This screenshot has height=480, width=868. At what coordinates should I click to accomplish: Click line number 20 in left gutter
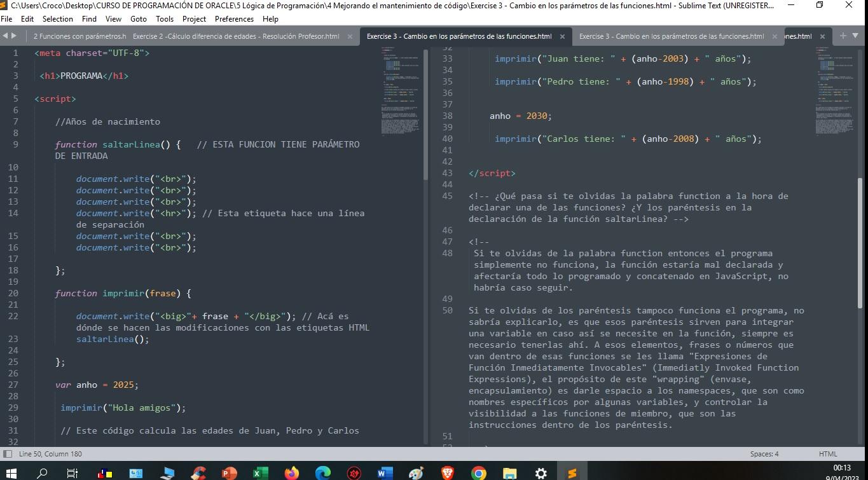[x=13, y=293]
